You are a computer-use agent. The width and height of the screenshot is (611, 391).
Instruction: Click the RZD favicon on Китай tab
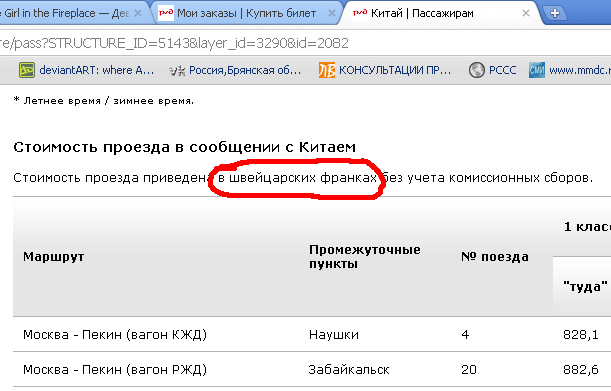click(360, 13)
